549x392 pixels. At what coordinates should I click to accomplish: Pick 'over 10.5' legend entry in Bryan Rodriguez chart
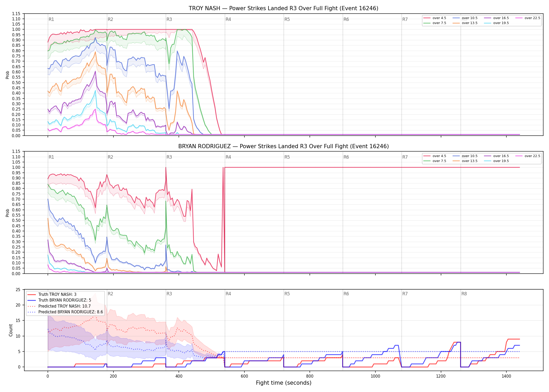pyautogui.click(x=465, y=156)
